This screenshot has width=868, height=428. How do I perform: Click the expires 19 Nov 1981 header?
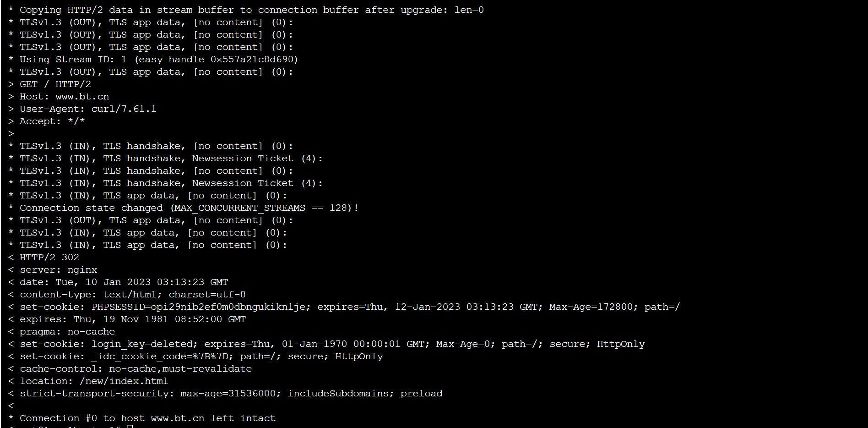(132, 319)
